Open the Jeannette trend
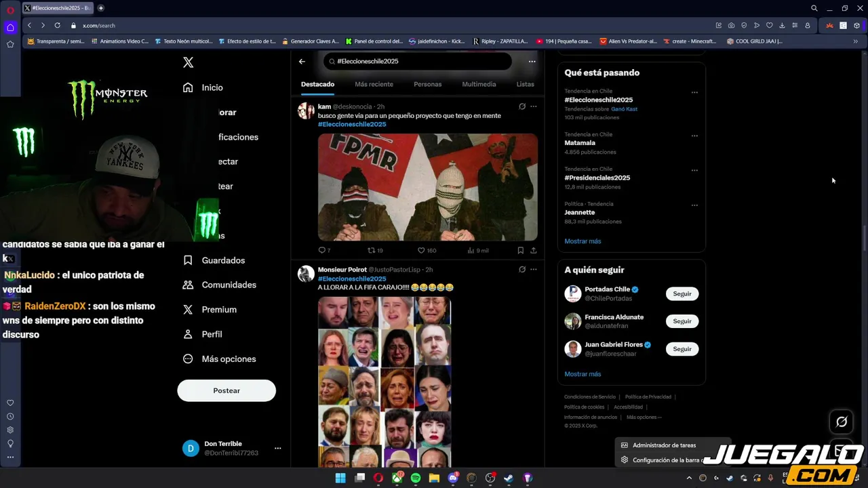The width and height of the screenshot is (868, 488). (579, 212)
